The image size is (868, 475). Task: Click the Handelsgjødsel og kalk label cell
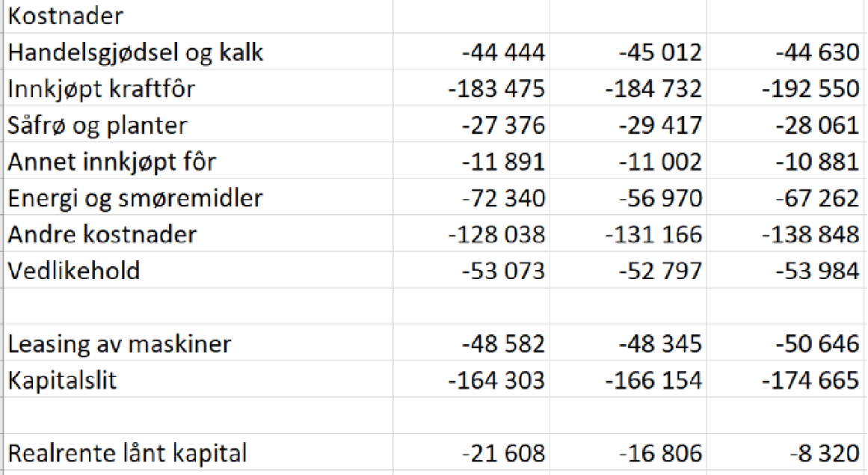(135, 52)
